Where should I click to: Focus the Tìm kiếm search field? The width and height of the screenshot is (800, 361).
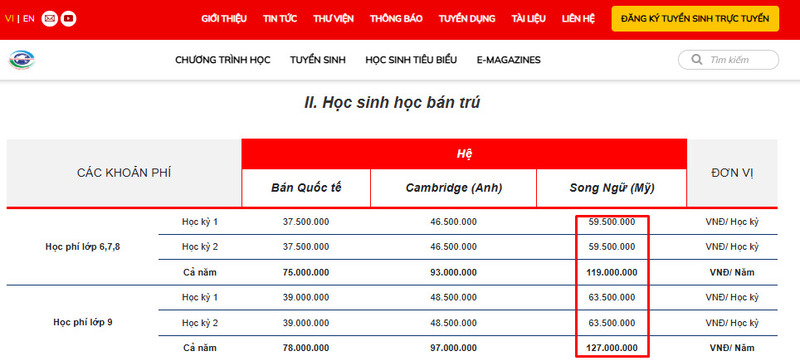729,60
